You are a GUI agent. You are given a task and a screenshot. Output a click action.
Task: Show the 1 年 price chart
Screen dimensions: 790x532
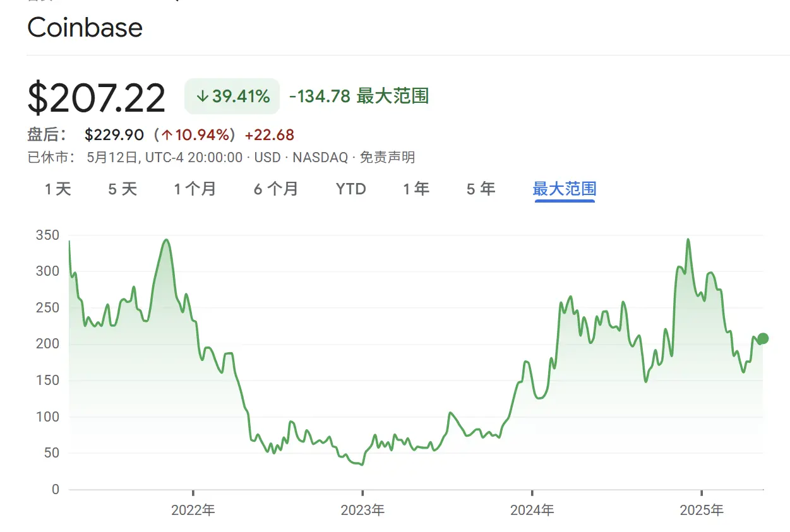pos(416,189)
